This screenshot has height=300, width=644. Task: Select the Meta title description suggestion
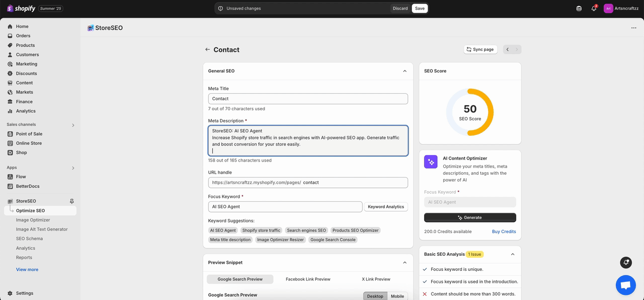coord(230,240)
